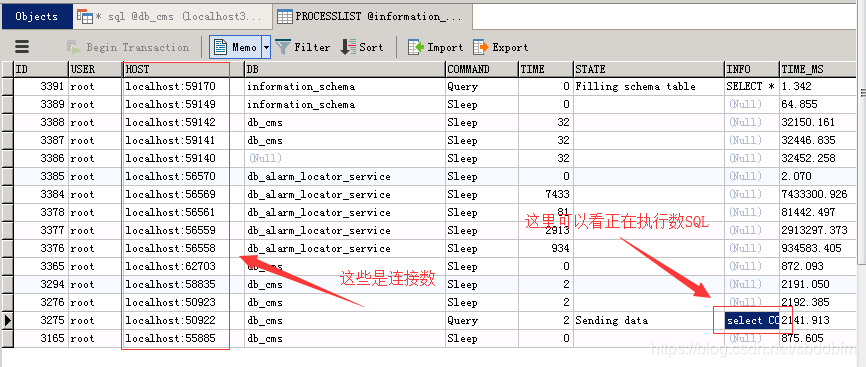
Task: Click the Import button
Action: coord(435,48)
